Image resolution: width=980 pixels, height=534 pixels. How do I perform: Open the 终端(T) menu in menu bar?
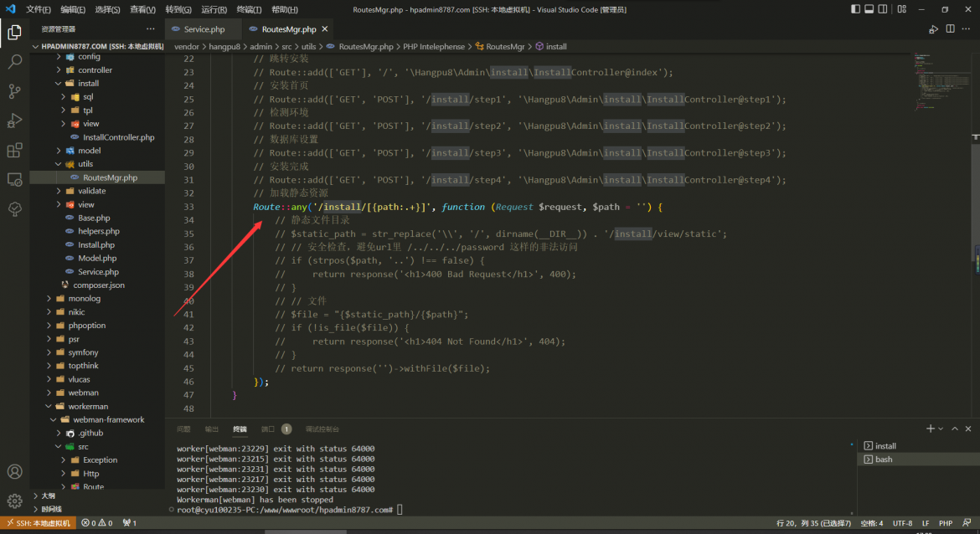[249, 9]
